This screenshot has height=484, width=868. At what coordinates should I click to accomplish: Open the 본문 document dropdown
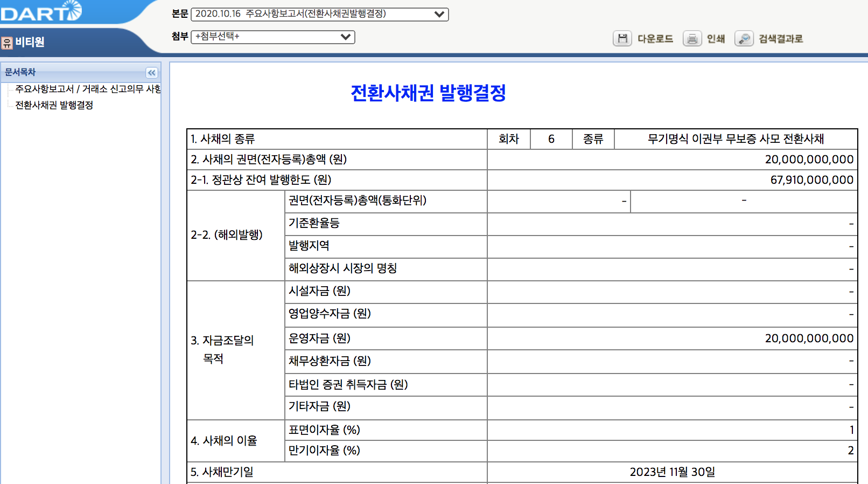(x=319, y=14)
